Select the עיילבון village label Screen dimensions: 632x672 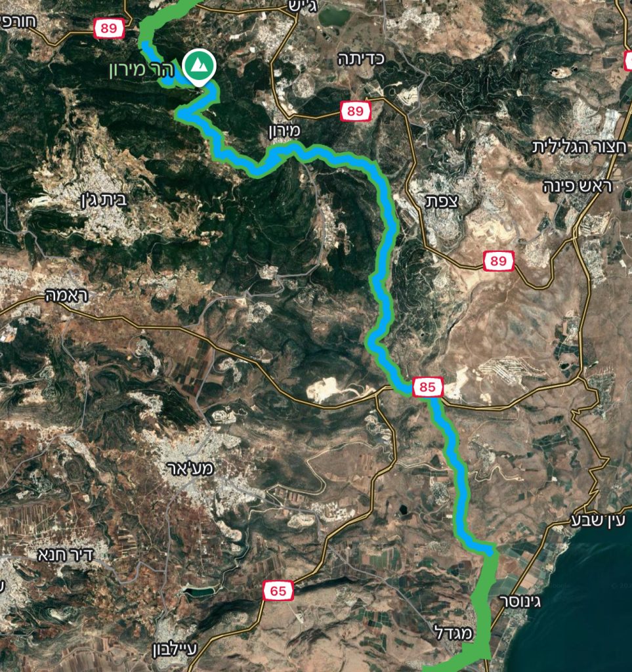[175, 649]
